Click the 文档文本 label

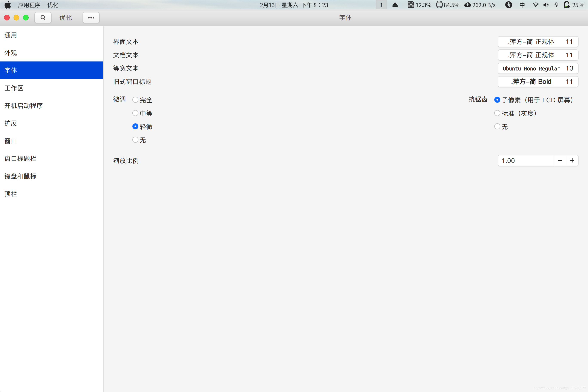pos(126,55)
